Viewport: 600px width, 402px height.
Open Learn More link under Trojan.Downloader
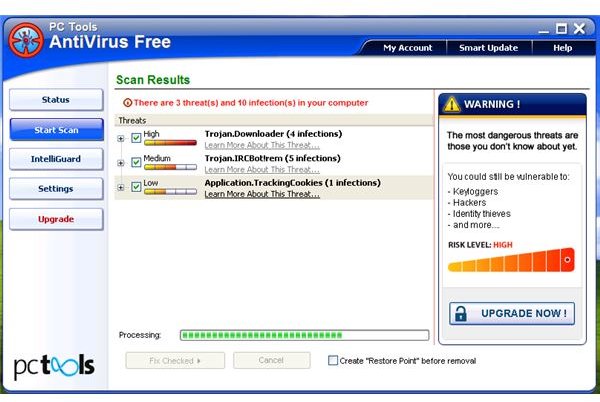pyautogui.click(x=262, y=145)
